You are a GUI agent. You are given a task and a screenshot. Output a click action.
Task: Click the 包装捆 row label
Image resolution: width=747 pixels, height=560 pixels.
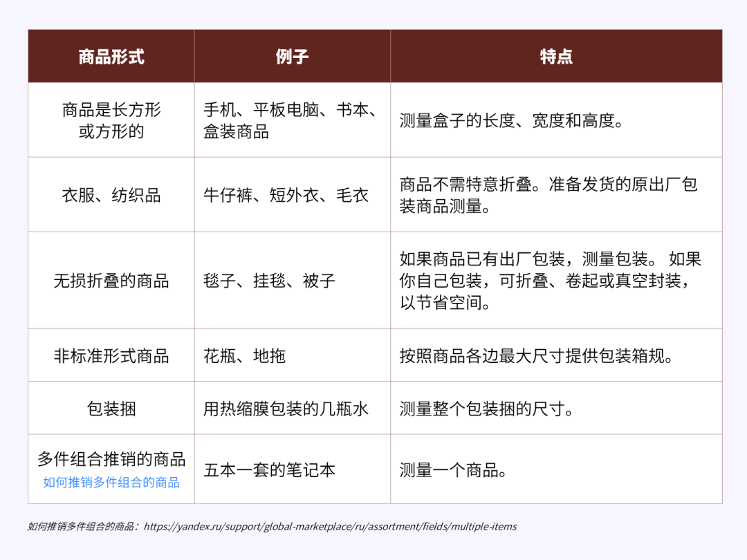(x=111, y=407)
